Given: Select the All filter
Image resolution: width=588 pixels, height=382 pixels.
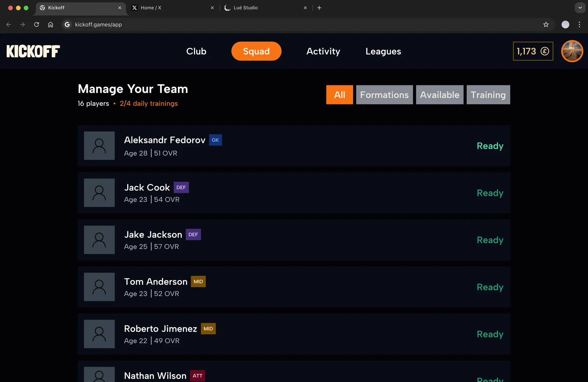Looking at the screenshot, I should pos(340,95).
